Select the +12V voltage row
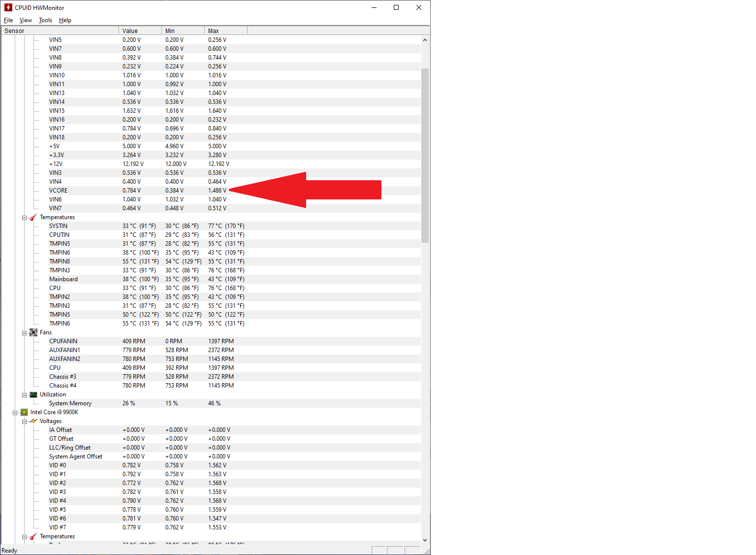The image size is (756, 555). pyautogui.click(x=211, y=164)
